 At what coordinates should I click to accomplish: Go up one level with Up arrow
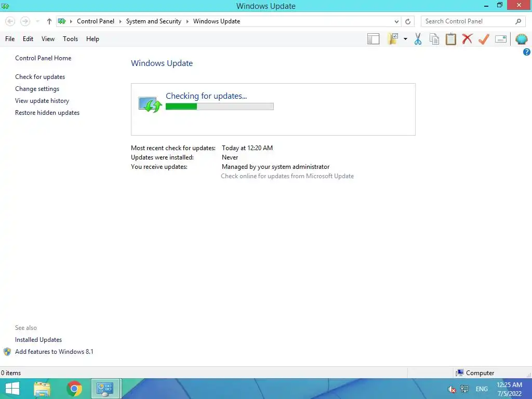coord(49,21)
